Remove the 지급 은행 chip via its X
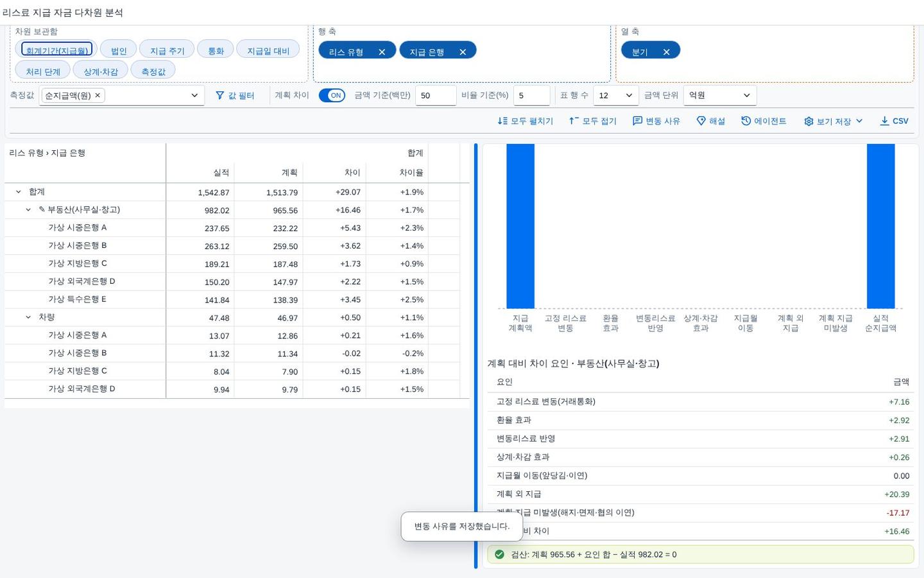This screenshot has width=924, height=578. [463, 52]
